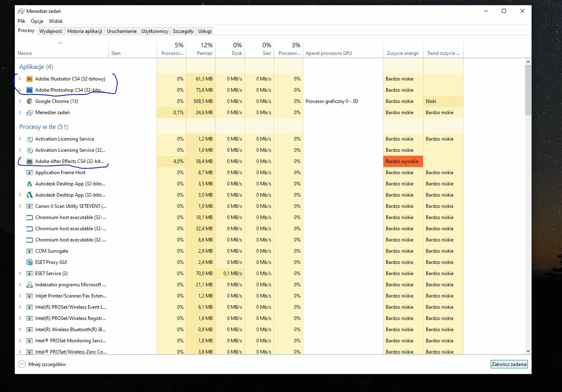Click the Intel PROSet Monitoring Service icon
The width and height of the screenshot is (562, 392).
[x=29, y=341]
